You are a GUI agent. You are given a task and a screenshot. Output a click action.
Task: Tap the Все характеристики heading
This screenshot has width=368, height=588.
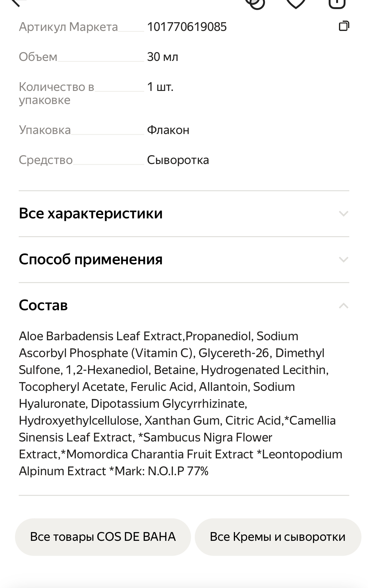[x=91, y=214]
